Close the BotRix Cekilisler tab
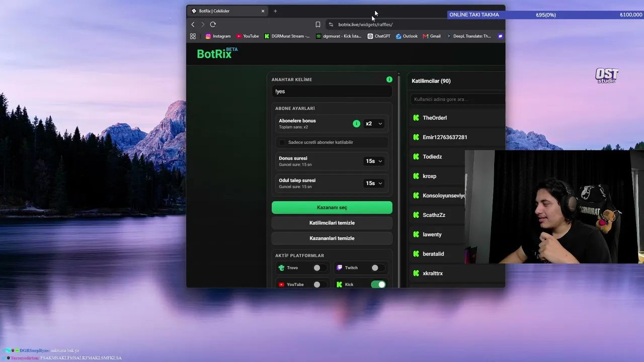 263,11
